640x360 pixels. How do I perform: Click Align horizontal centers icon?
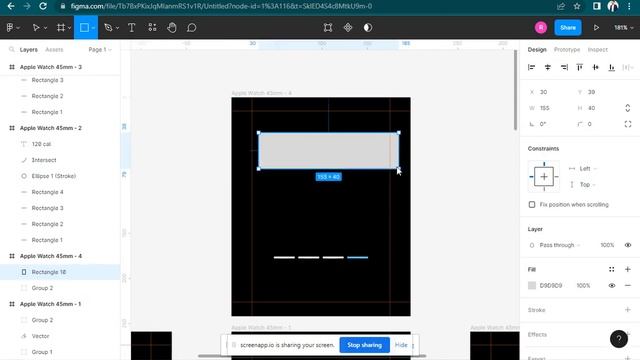[548, 67]
